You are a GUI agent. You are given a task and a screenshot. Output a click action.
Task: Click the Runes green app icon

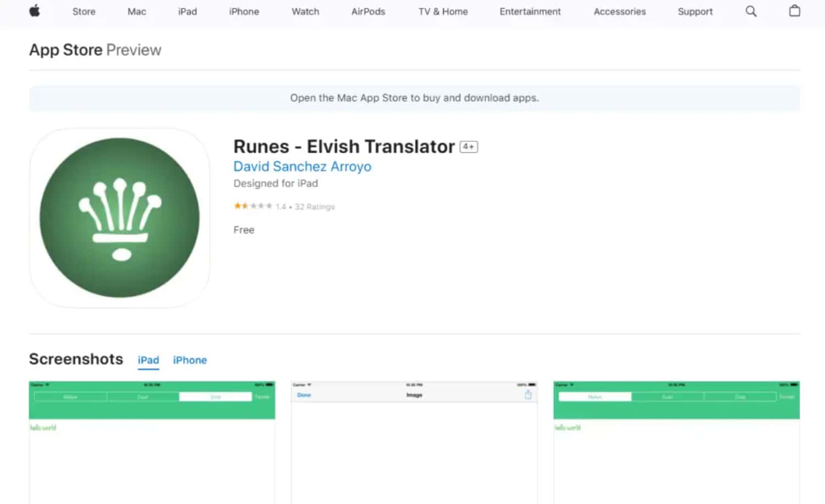[x=119, y=218]
